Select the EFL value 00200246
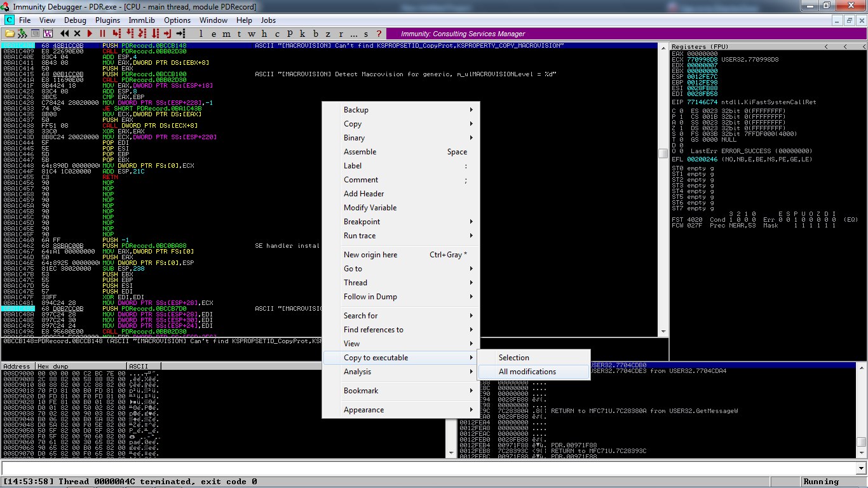The height and width of the screenshot is (488, 868). 702,159
